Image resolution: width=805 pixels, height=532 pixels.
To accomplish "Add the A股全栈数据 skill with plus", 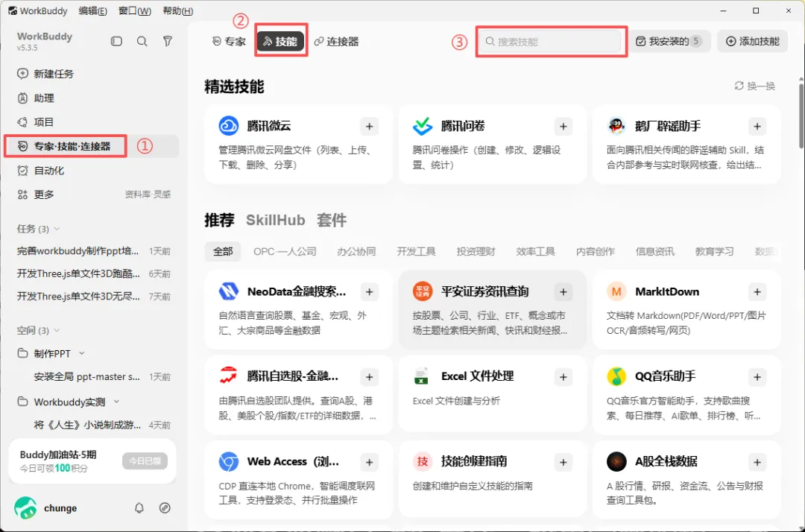I will click(757, 462).
